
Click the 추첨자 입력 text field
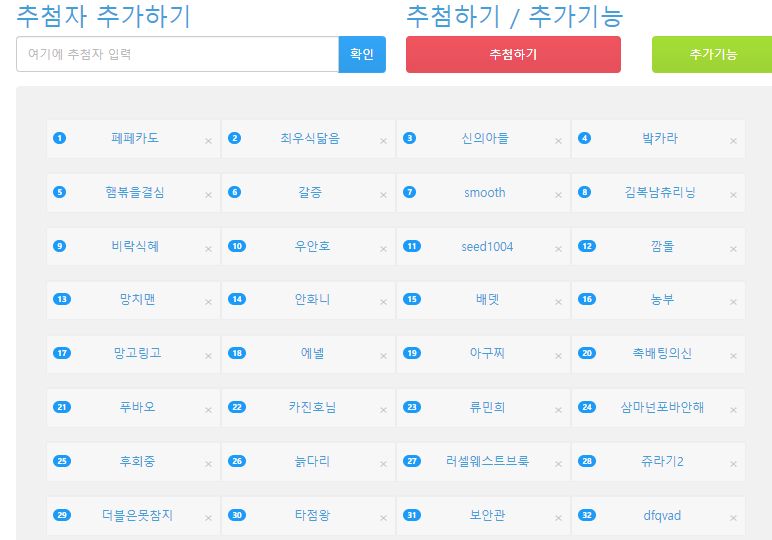[x=177, y=54]
